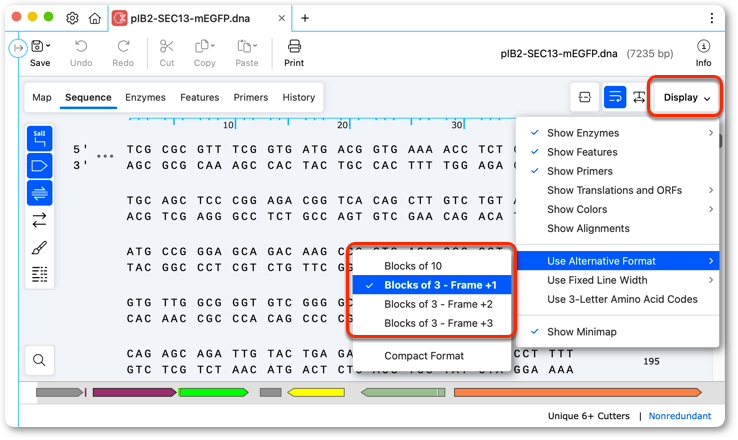Switch to the Map tab
The image size is (738, 440).
click(42, 97)
